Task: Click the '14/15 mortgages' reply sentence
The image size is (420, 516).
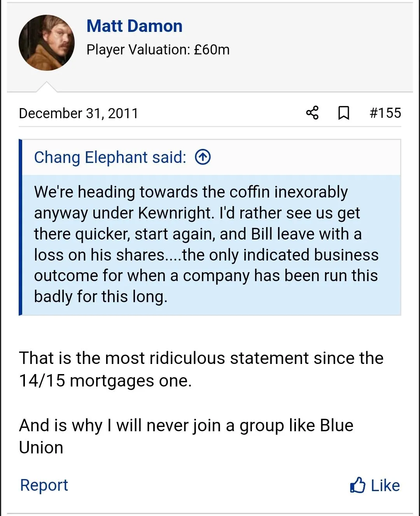Action: point(201,369)
